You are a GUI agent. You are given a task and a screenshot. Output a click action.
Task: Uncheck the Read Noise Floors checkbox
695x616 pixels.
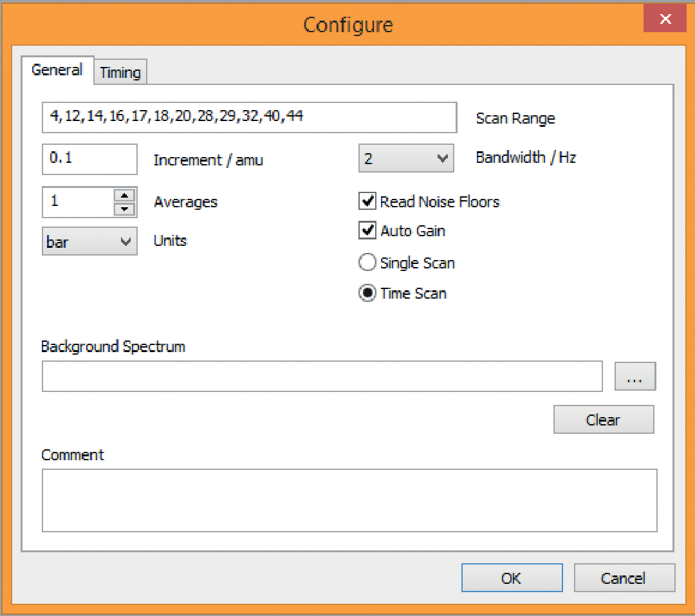coord(367,201)
